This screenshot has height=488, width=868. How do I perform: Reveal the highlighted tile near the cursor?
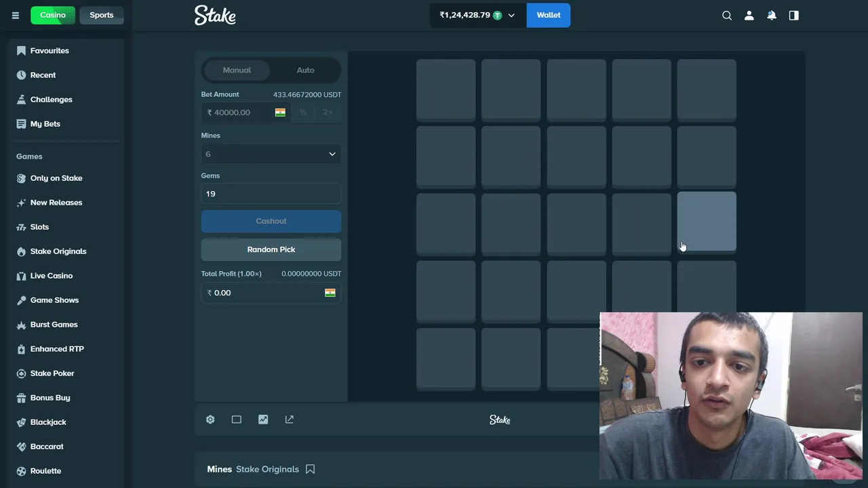point(707,221)
